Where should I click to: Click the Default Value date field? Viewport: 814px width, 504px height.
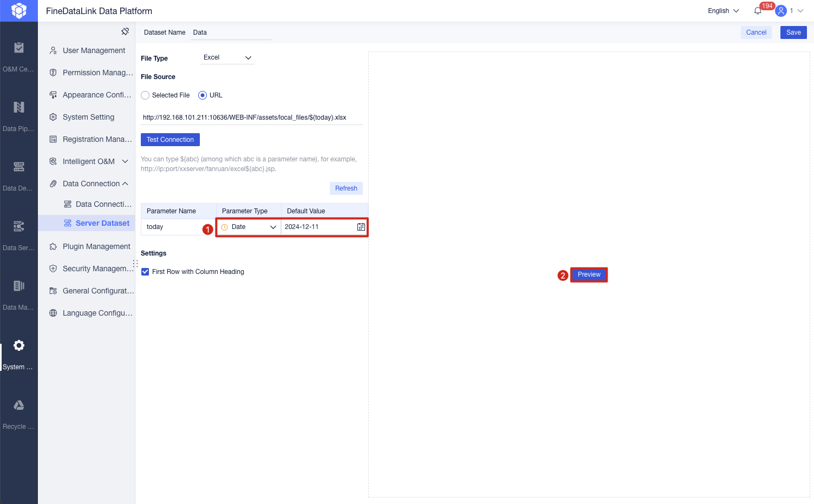click(324, 227)
